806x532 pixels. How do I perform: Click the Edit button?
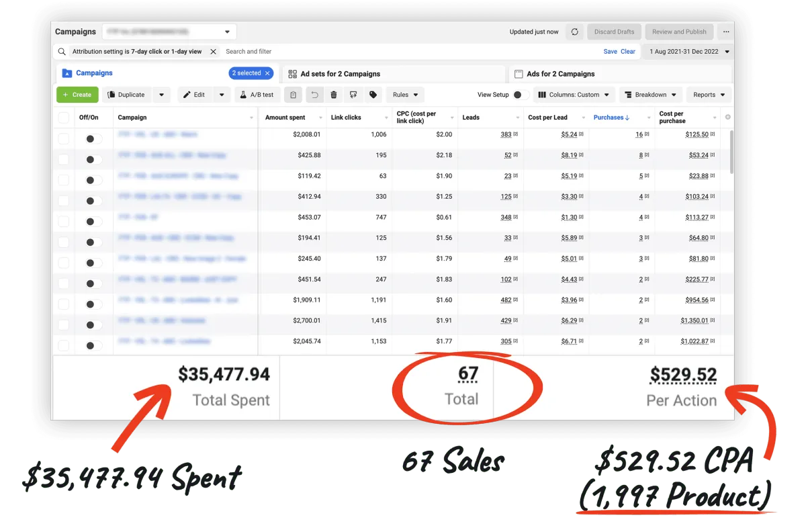coord(195,95)
